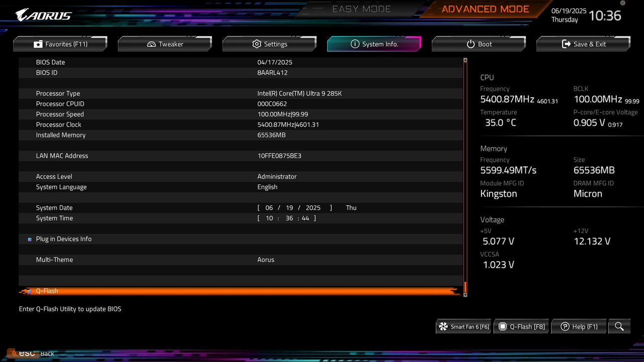Click BIOS Date value 04/17/2025
Viewport: 644px width, 362px height.
275,62
